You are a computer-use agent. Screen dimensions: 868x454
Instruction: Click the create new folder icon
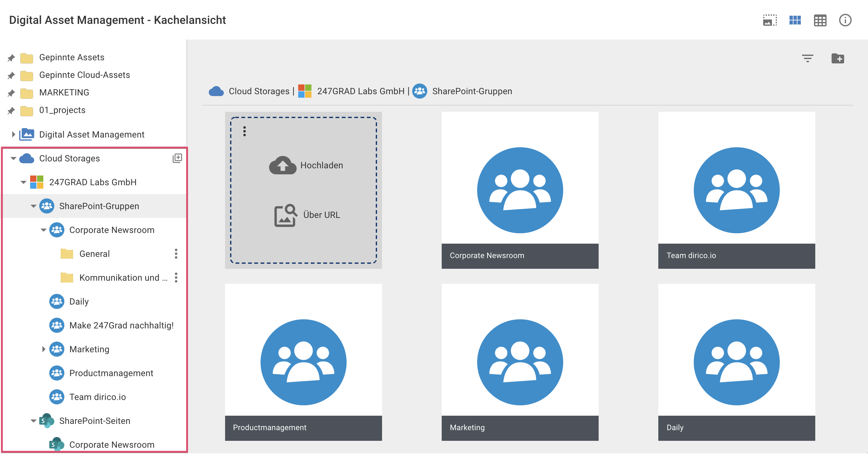(838, 59)
